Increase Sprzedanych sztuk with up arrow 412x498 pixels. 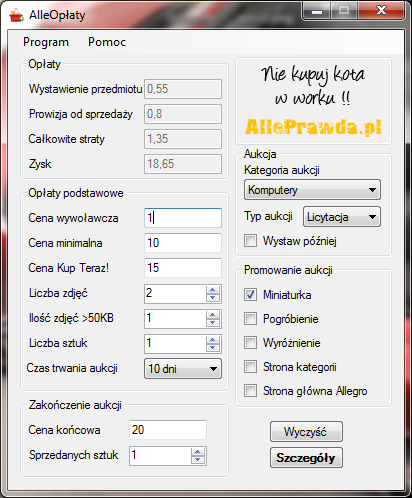198,452
